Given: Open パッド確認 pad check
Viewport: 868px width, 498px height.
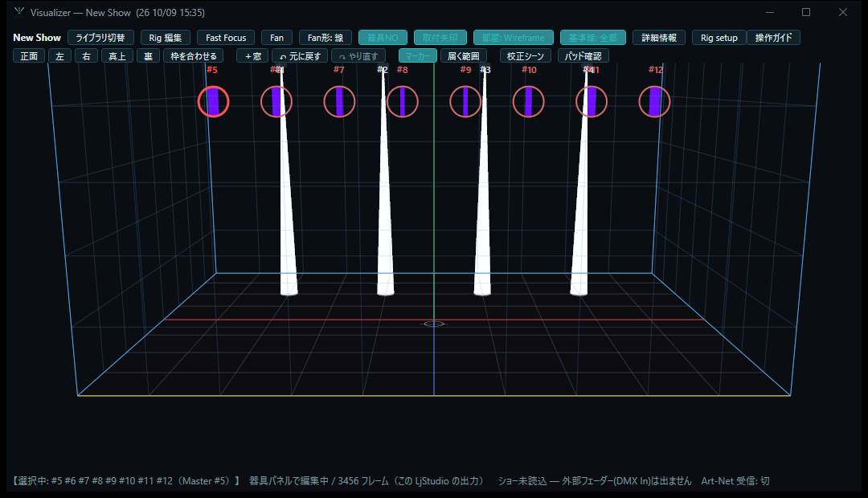Looking at the screenshot, I should coord(583,56).
